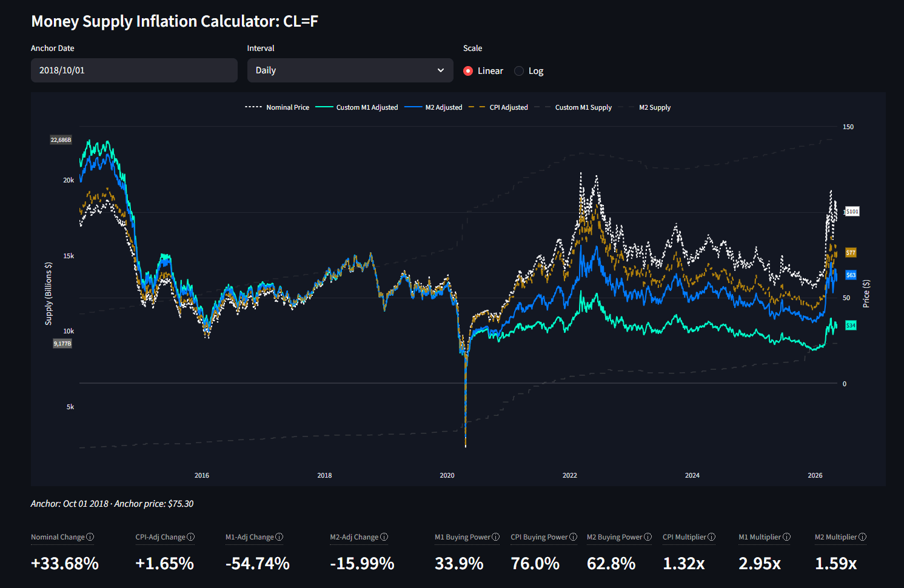Click the CPI Buying Power info icon
The image size is (904, 588).
(x=574, y=537)
